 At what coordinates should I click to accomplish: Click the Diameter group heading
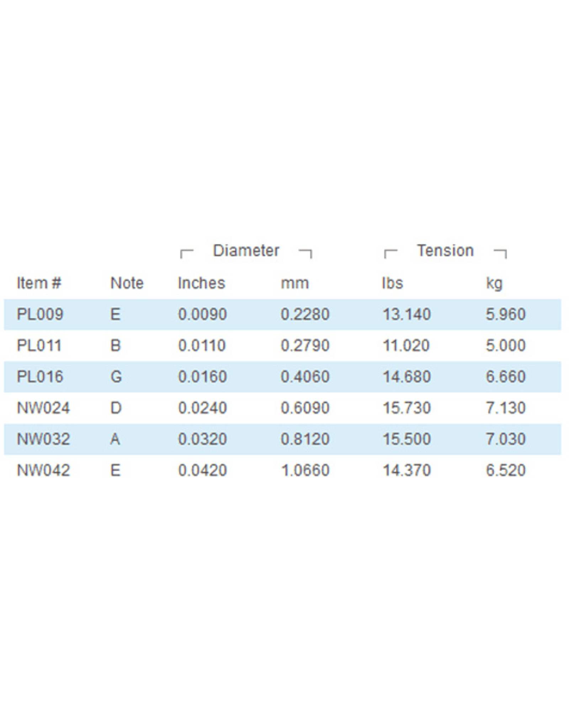point(246,251)
